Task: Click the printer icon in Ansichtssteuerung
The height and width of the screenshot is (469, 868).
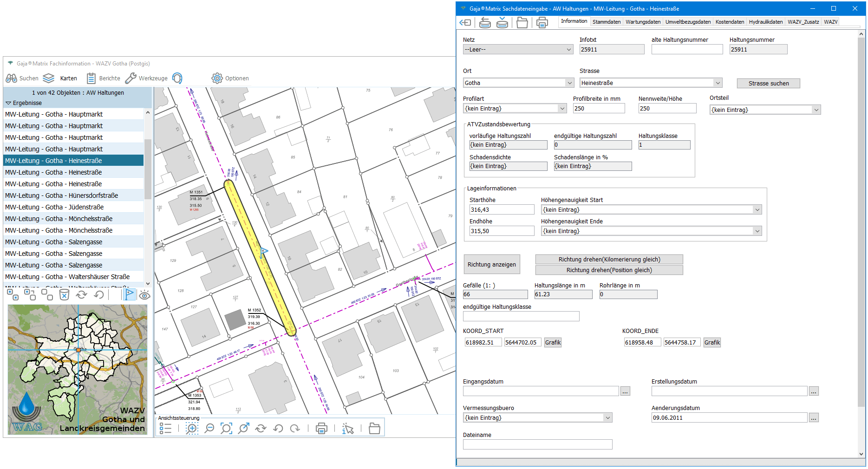Action: coord(321,429)
